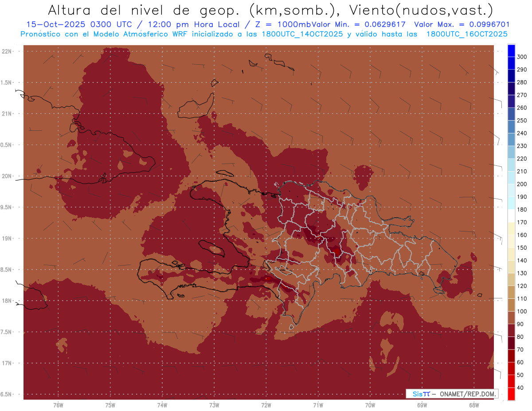The image size is (532, 411).
Task: Click the colorbar label 110
Action: tap(522, 299)
